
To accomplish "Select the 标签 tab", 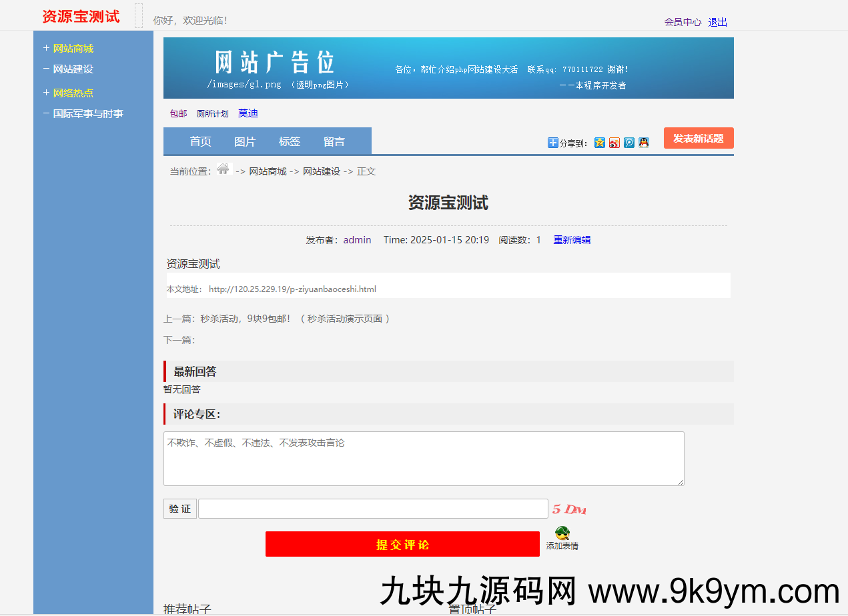I will click(290, 141).
